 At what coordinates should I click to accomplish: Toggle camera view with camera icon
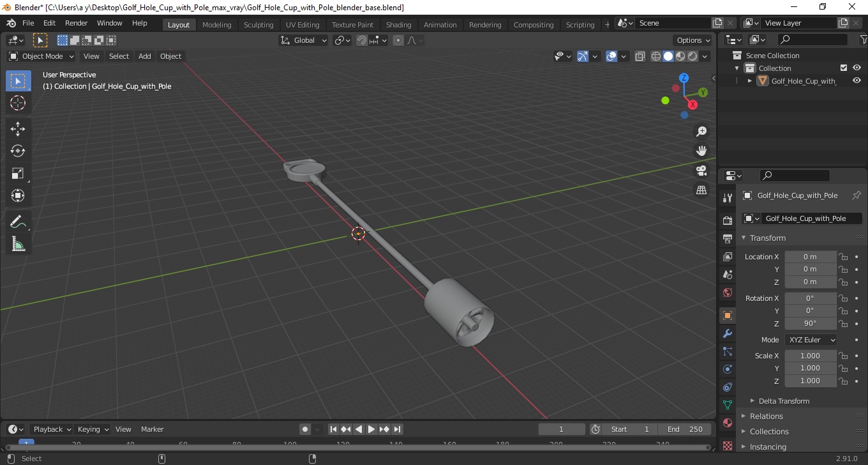pos(701,171)
